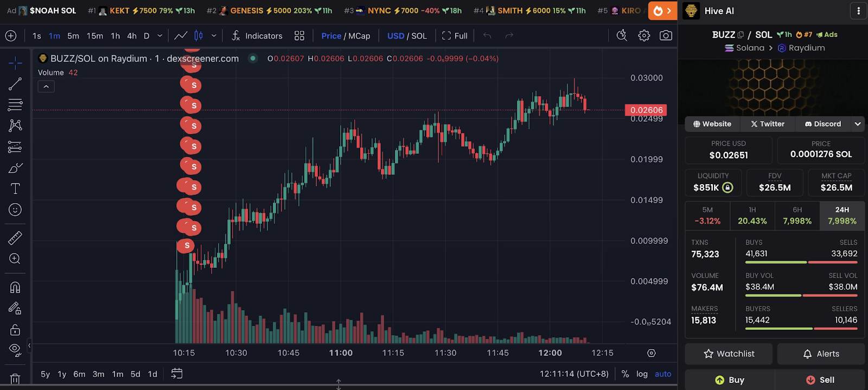Open the time axis settings target icon

point(652,353)
